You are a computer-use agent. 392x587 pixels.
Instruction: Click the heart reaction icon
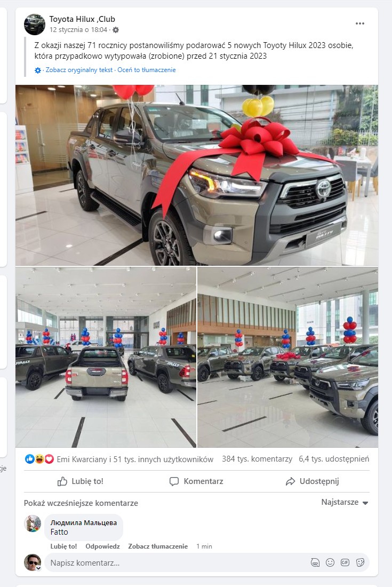point(50,459)
